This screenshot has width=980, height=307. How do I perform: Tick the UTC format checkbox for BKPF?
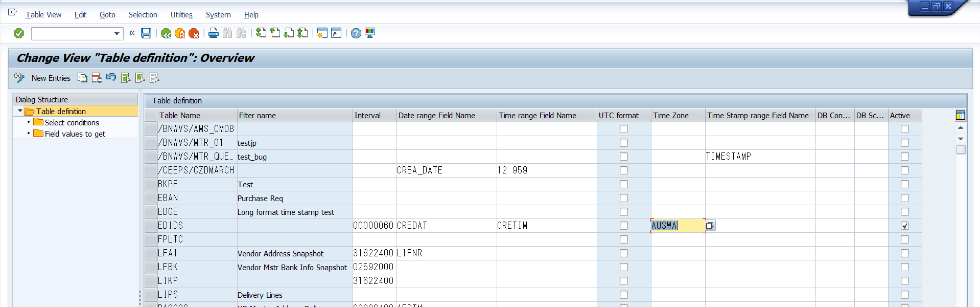tap(623, 184)
